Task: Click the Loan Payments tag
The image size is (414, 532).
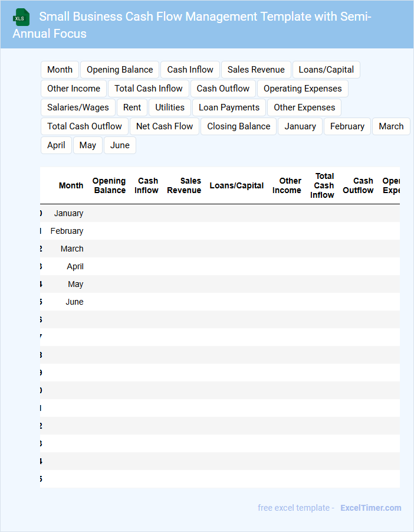Action: coord(229,107)
